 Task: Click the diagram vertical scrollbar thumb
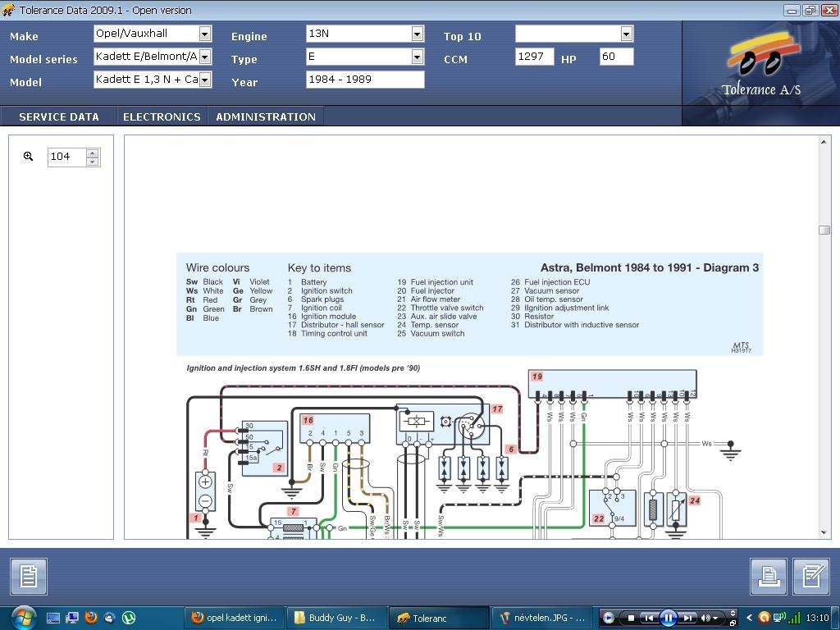point(824,230)
